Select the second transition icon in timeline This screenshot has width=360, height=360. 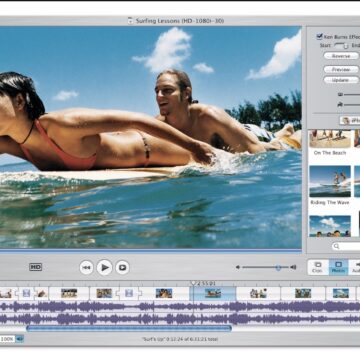tap(129, 293)
